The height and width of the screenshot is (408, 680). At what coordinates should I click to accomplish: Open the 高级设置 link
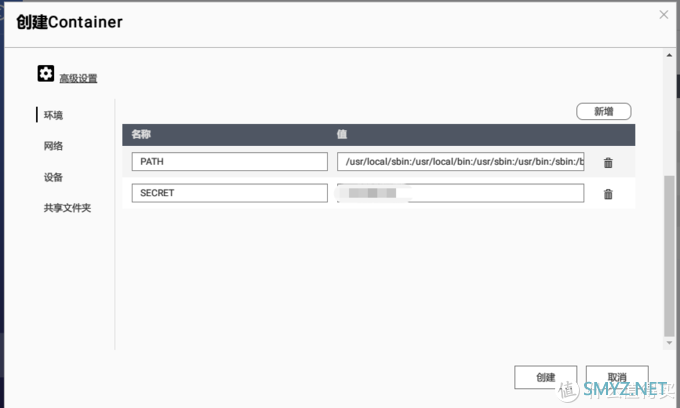tap(78, 78)
